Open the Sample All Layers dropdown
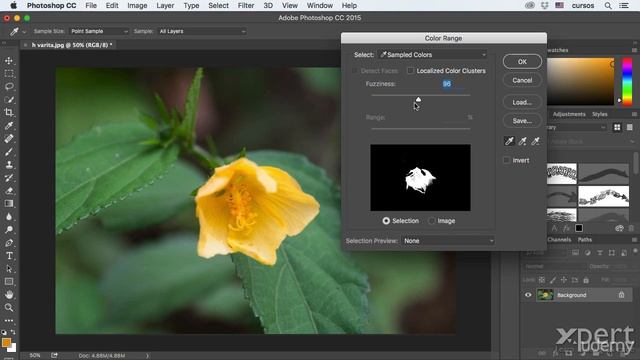Screen dimensions: 640x360 202,31
